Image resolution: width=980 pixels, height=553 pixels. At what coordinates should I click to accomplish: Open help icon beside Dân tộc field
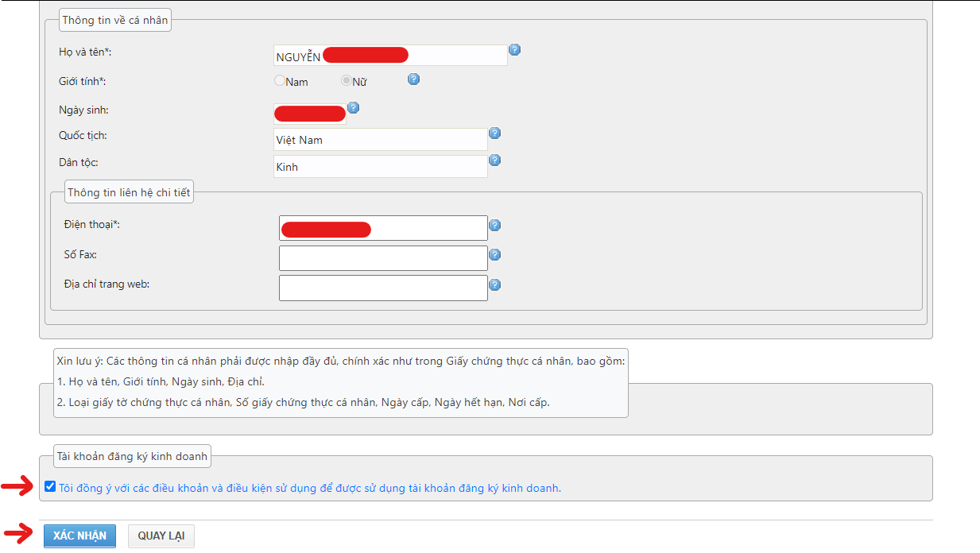pos(494,160)
